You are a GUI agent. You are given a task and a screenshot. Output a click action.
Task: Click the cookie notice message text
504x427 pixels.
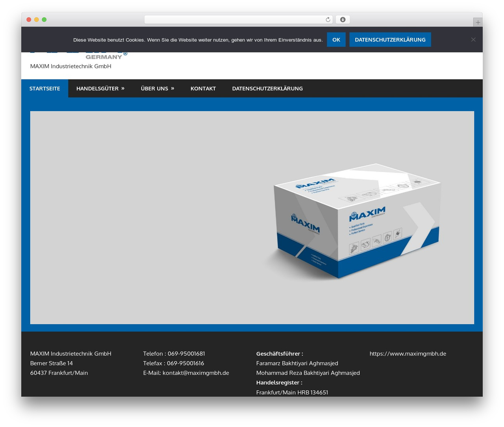198,40
